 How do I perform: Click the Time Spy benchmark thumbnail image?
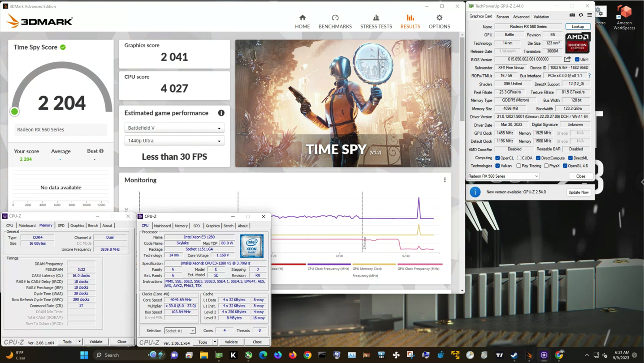(343, 103)
